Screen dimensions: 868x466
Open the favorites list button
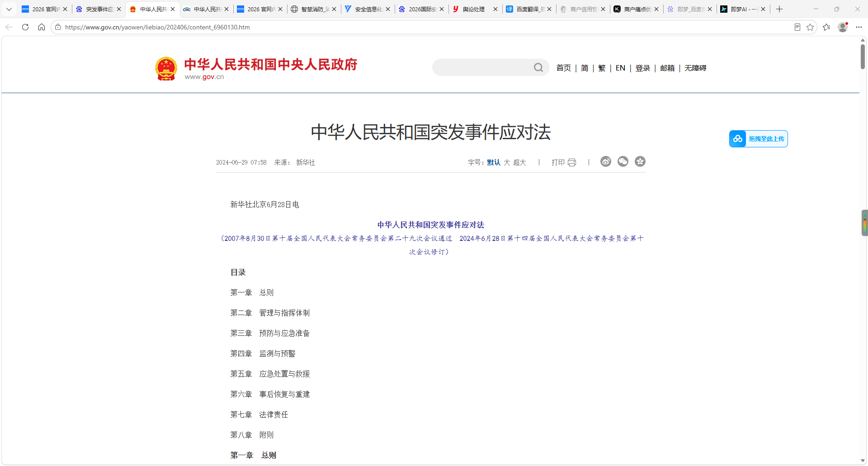[826, 27]
